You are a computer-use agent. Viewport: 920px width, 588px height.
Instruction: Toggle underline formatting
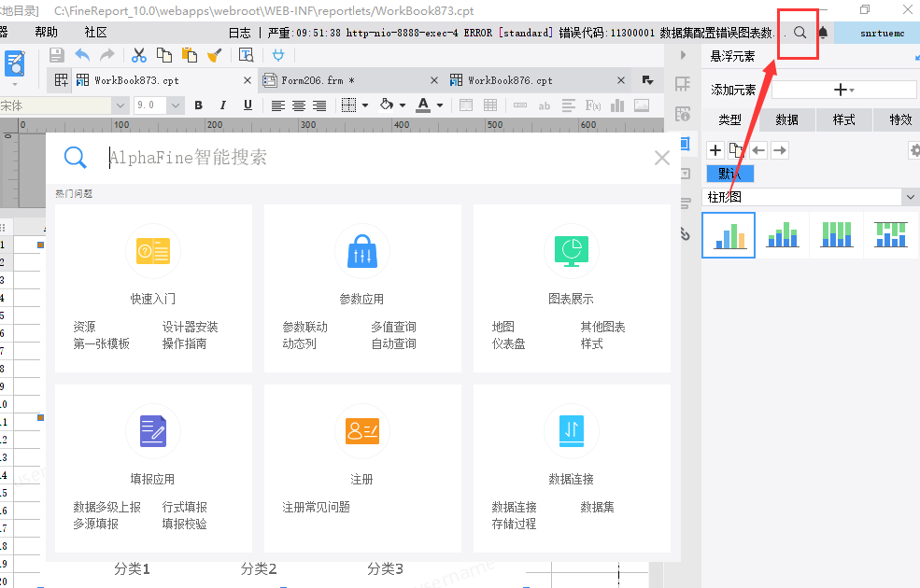tap(248, 105)
